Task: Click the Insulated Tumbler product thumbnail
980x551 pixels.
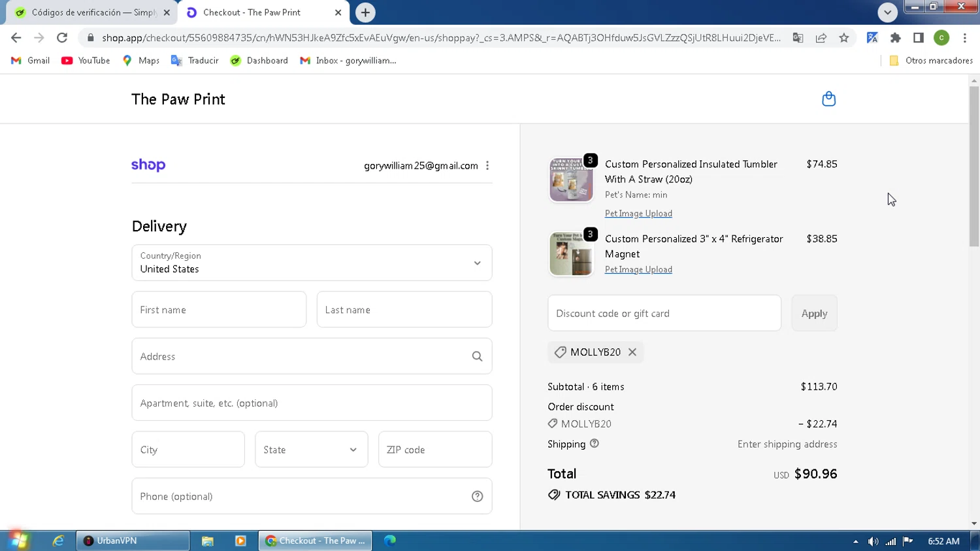Action: (x=571, y=180)
